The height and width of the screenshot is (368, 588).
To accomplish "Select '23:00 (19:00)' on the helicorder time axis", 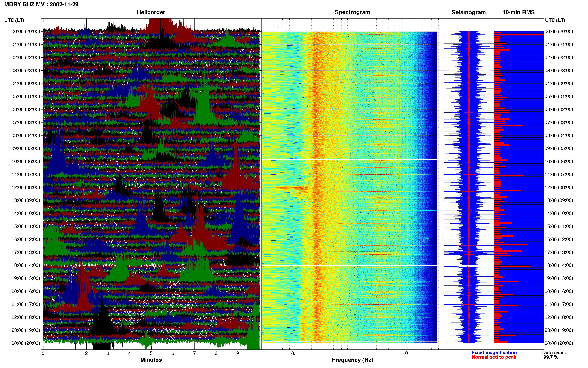I will [x=26, y=330].
